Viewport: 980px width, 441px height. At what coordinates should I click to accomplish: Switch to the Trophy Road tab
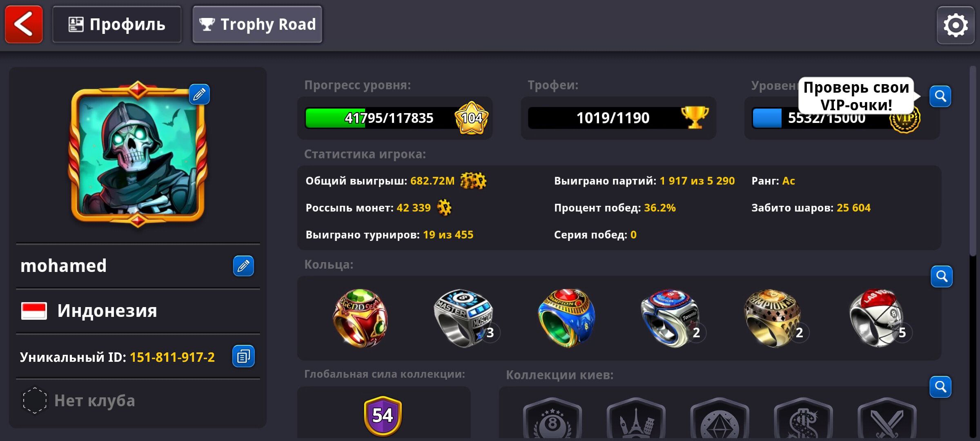[x=257, y=24]
